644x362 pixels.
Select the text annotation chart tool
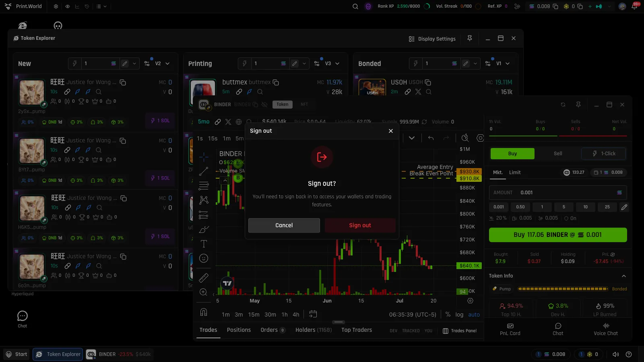tap(204, 244)
